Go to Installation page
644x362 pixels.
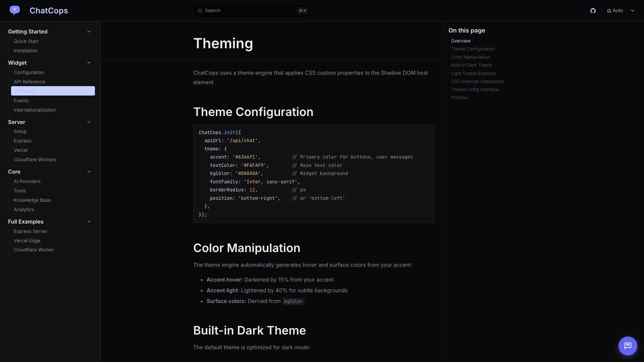pyautogui.click(x=25, y=51)
